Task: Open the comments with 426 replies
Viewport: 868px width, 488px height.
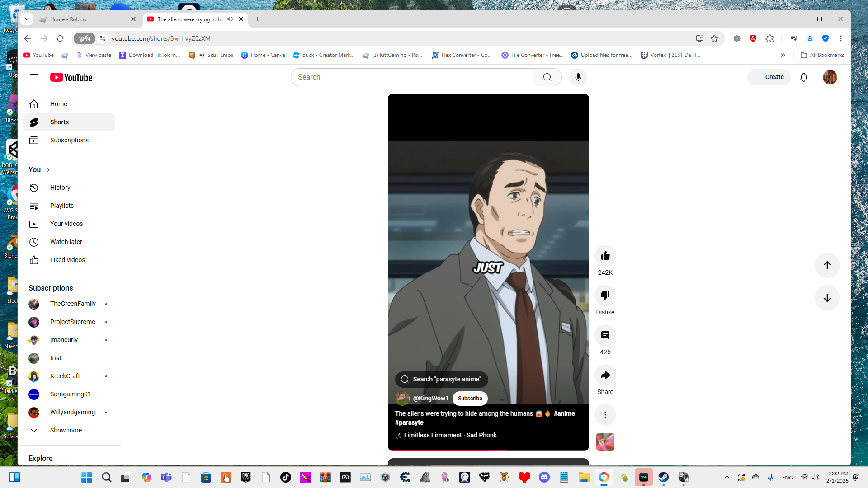Action: [605, 336]
